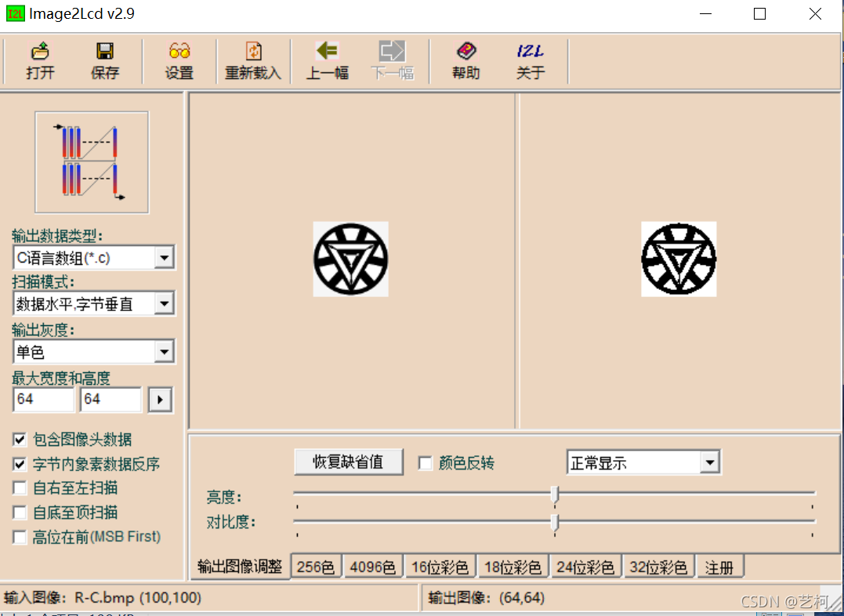Toggle 字节内象素数据反序 checkbox

click(20, 464)
